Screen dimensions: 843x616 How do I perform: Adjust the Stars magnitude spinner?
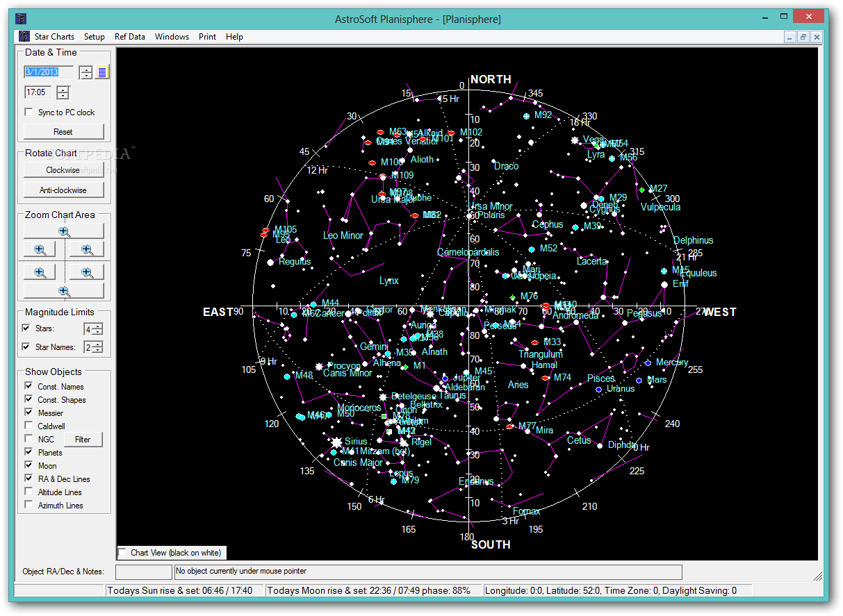[98, 329]
